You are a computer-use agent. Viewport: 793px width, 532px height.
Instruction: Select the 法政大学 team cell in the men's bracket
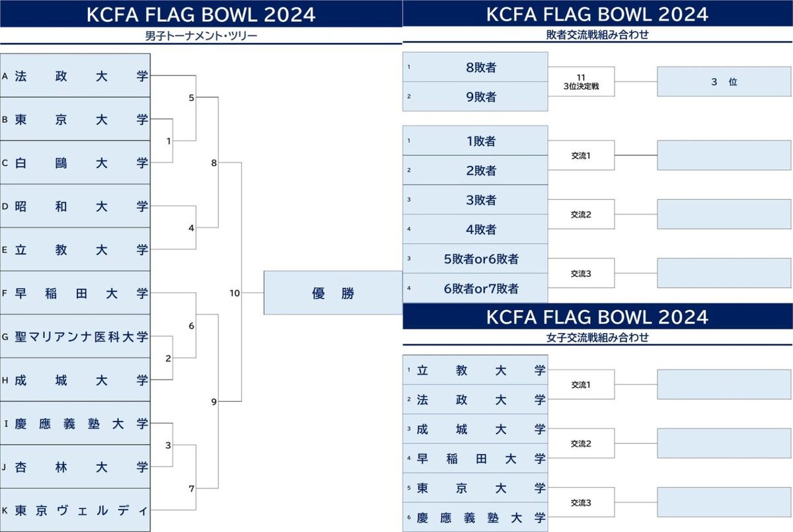tap(75, 76)
